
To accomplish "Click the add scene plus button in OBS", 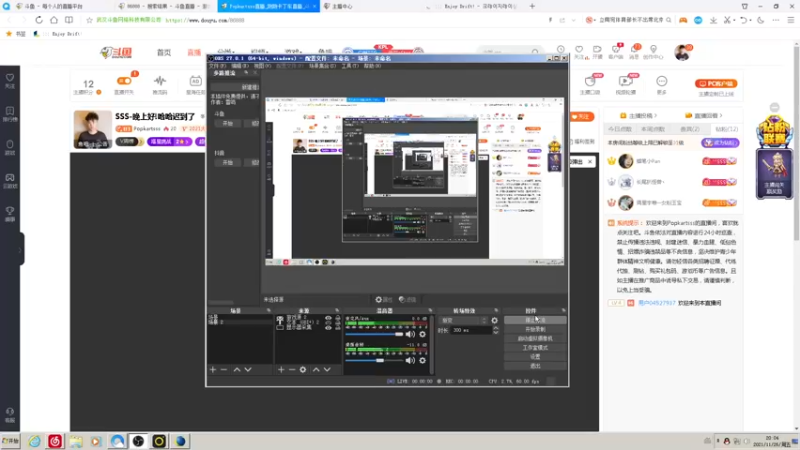I will [213, 369].
